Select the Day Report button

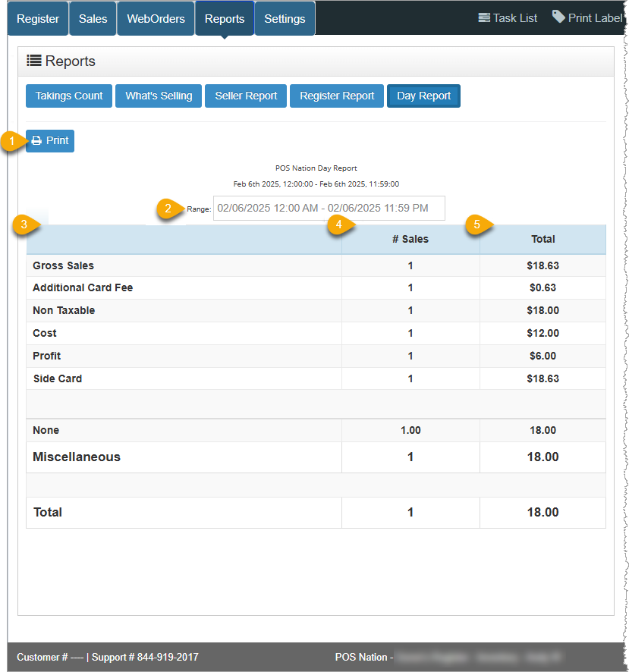pyautogui.click(x=423, y=96)
